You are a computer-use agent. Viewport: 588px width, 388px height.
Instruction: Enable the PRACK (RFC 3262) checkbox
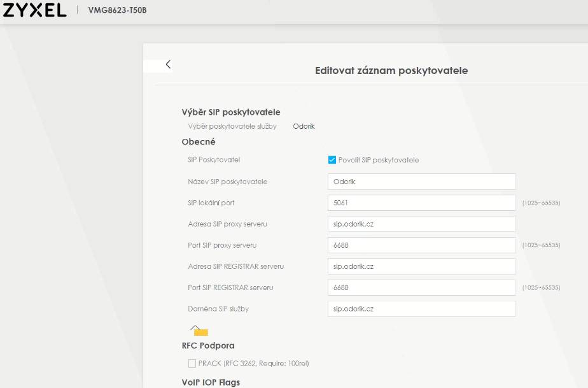click(x=192, y=363)
